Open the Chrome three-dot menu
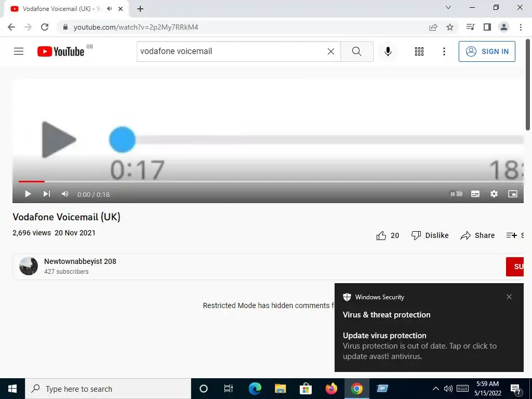This screenshot has width=532, height=399. click(x=521, y=27)
